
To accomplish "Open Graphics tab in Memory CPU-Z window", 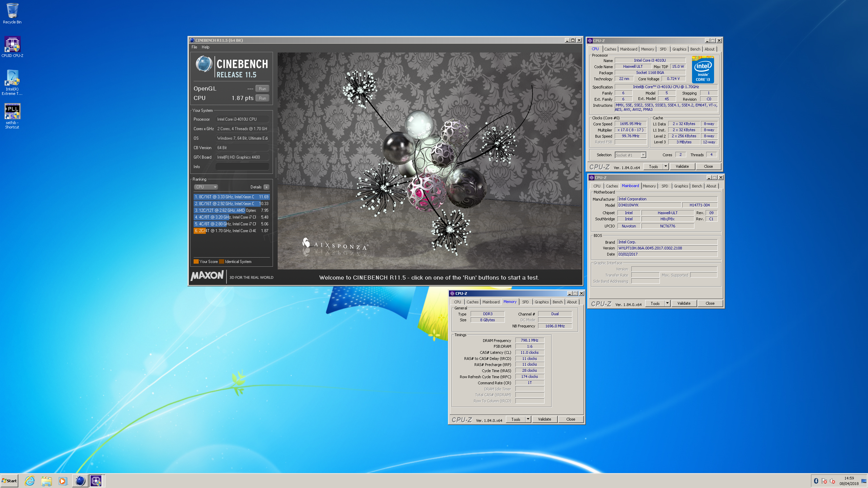I will [541, 302].
